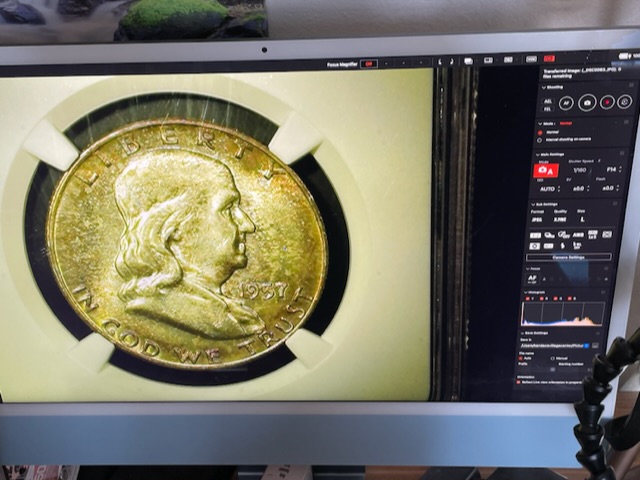Collapse the Sub Settings section

(533, 204)
